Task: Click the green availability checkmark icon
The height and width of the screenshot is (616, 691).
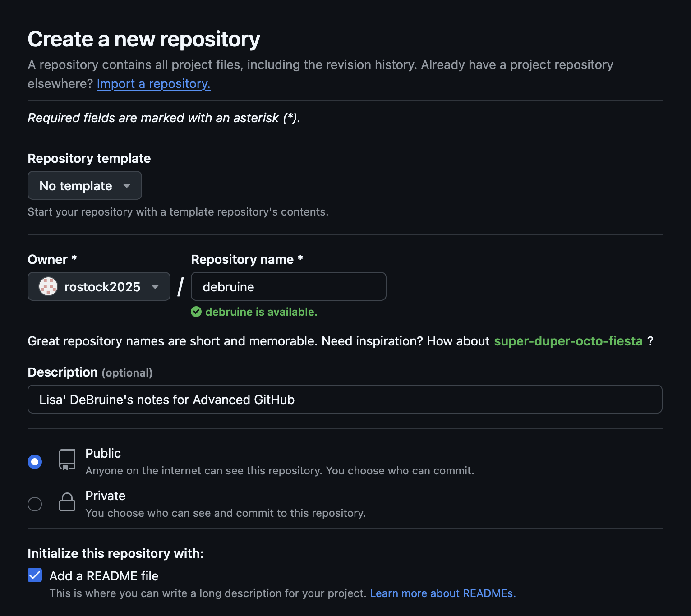Action: tap(196, 312)
